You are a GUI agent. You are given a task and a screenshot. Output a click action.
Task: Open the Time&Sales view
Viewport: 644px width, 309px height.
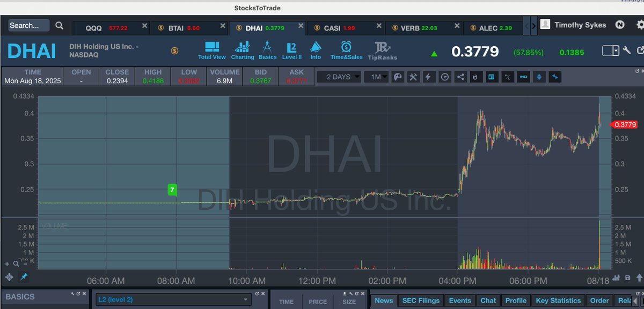click(346, 50)
